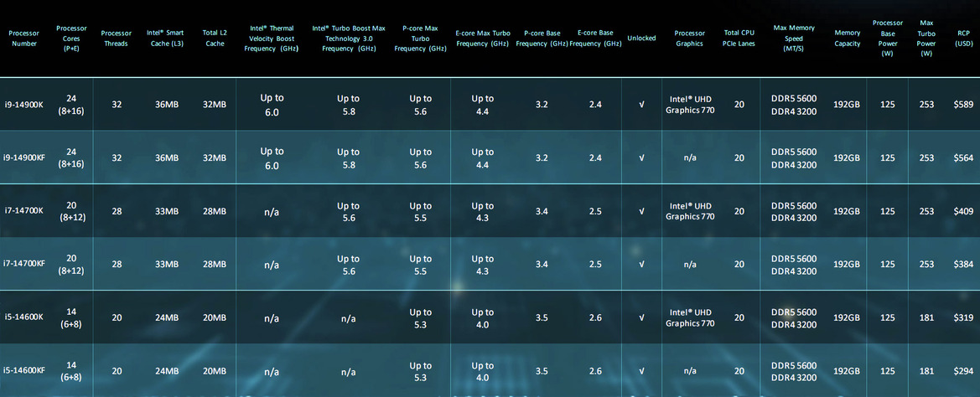
Task: Select the i9-14900K processor number cell
Action: click(x=24, y=105)
